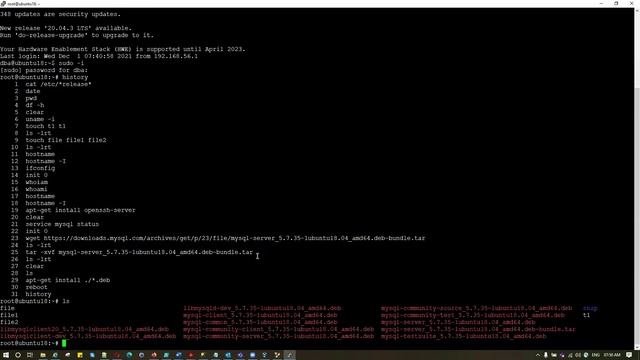640x360 pixels.
Task: Show hidden system tray icons chevron
Action: [538, 355]
